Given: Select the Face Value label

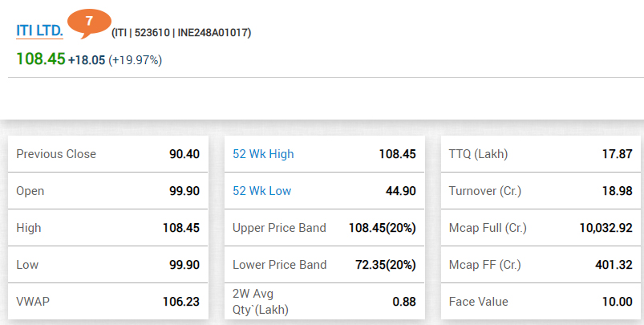Looking at the screenshot, I should click(x=479, y=302).
